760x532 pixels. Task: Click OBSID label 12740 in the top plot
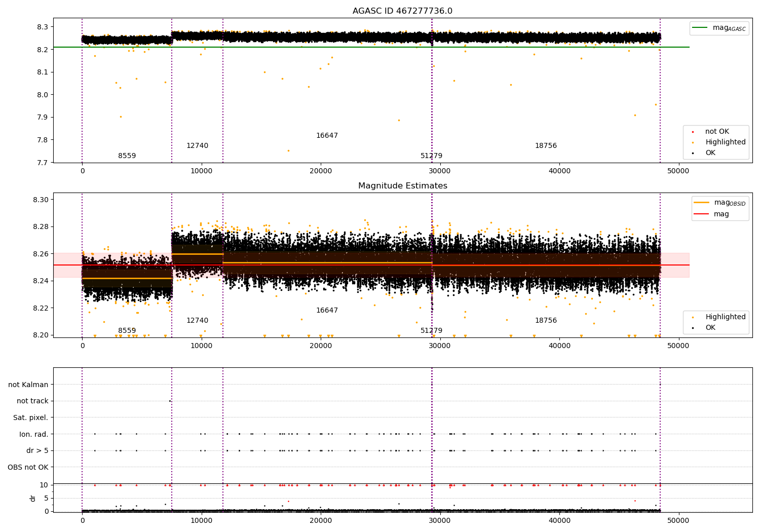pos(197,146)
